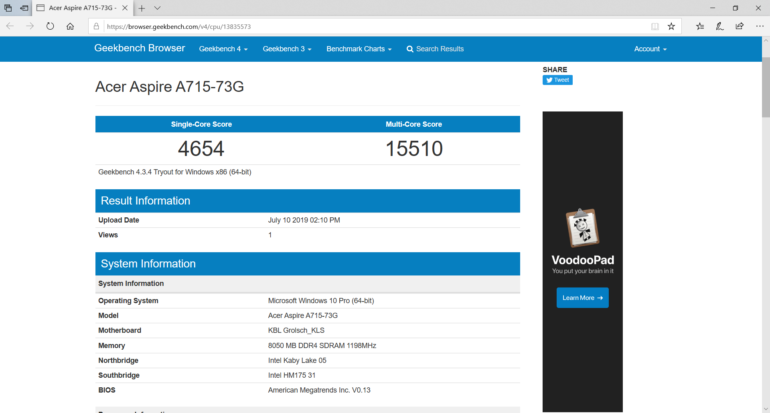Open a new tab with plus button
Viewport: 770px width, 413px height.
(x=141, y=8)
